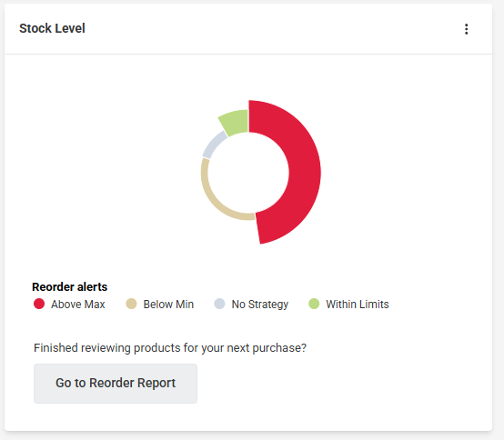Open the Stock Level three-dot options menu

click(466, 29)
